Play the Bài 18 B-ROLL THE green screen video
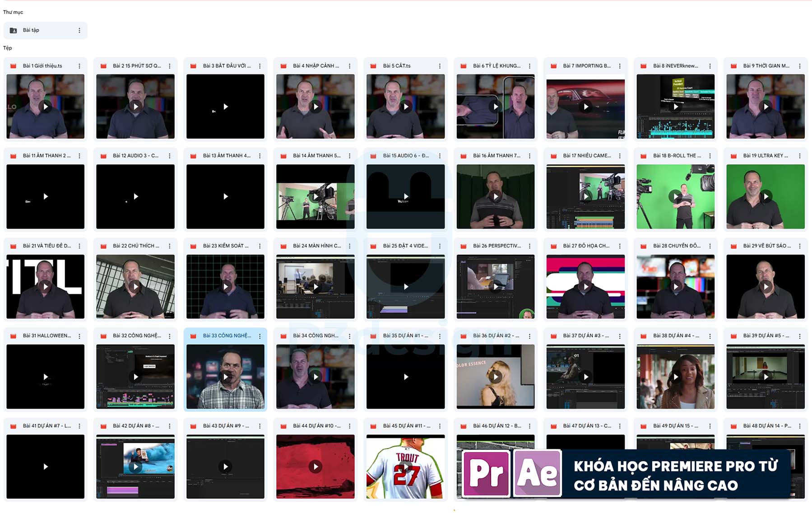 pyautogui.click(x=675, y=196)
